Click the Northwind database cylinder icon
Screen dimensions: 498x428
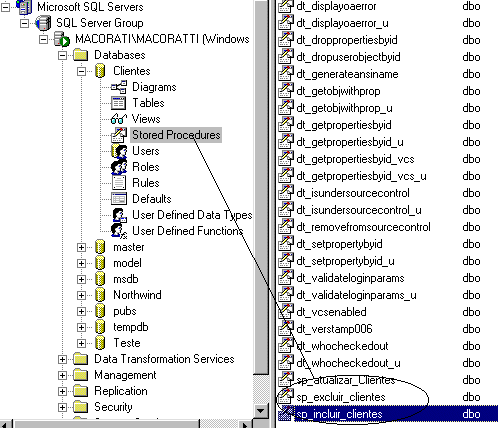[100, 295]
